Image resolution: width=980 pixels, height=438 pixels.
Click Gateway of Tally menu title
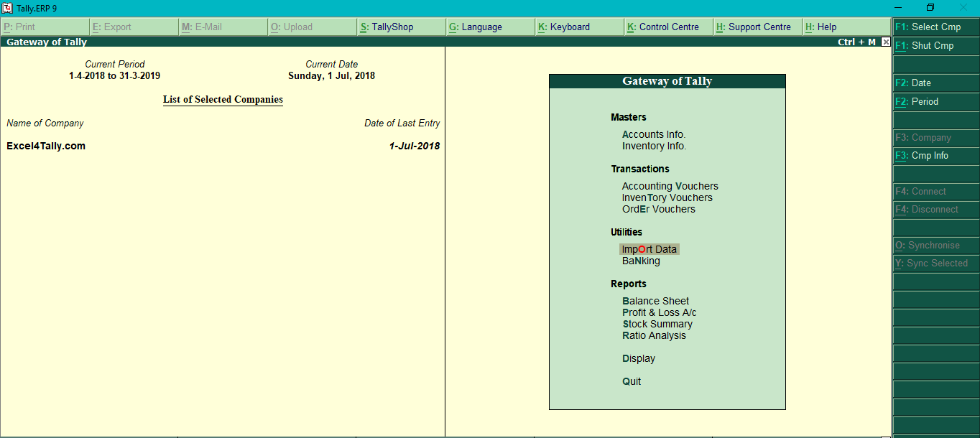pyautogui.click(x=667, y=81)
